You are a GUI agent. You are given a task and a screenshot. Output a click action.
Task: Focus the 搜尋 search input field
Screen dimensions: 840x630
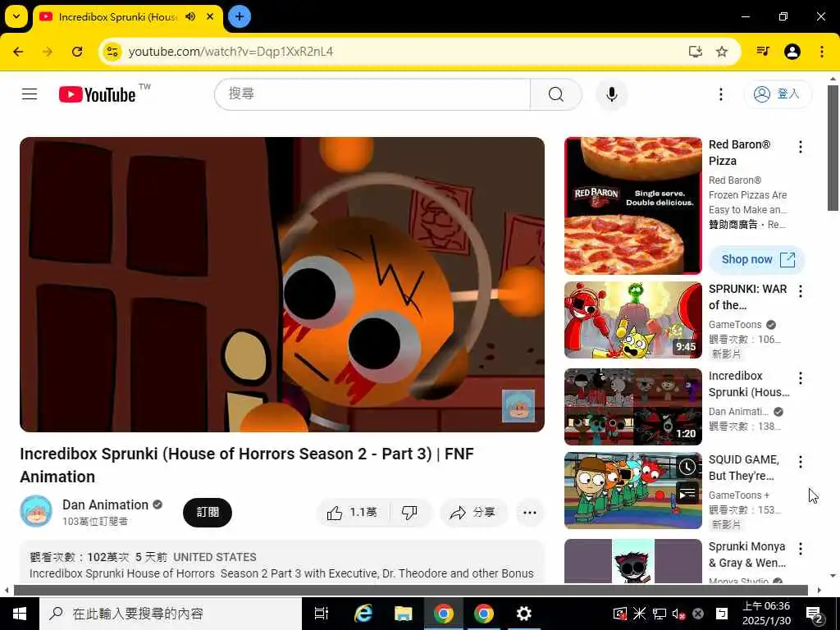point(372,94)
